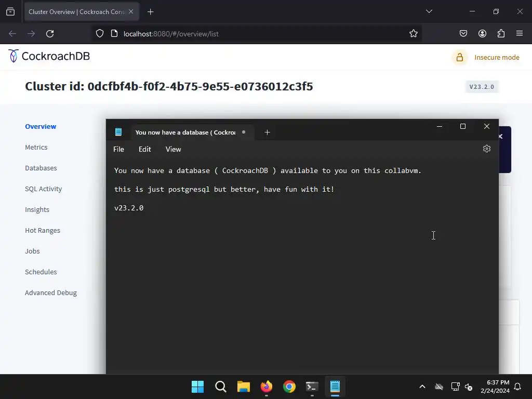Image resolution: width=532 pixels, height=399 pixels.
Task: Open the Firefox extensions panel
Action: tap(501, 34)
